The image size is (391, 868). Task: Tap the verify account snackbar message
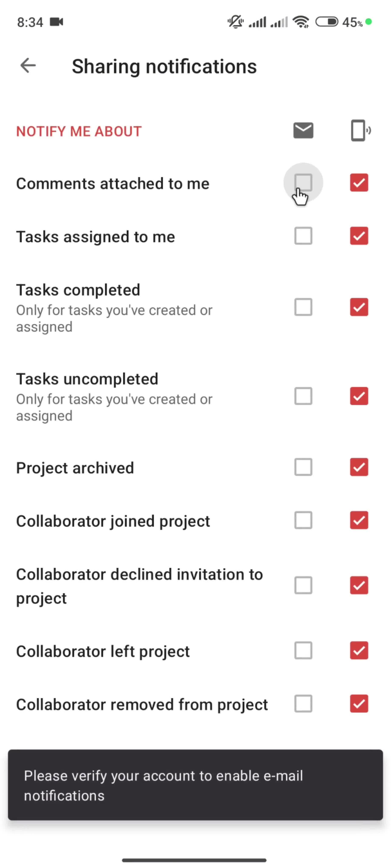pos(195,785)
